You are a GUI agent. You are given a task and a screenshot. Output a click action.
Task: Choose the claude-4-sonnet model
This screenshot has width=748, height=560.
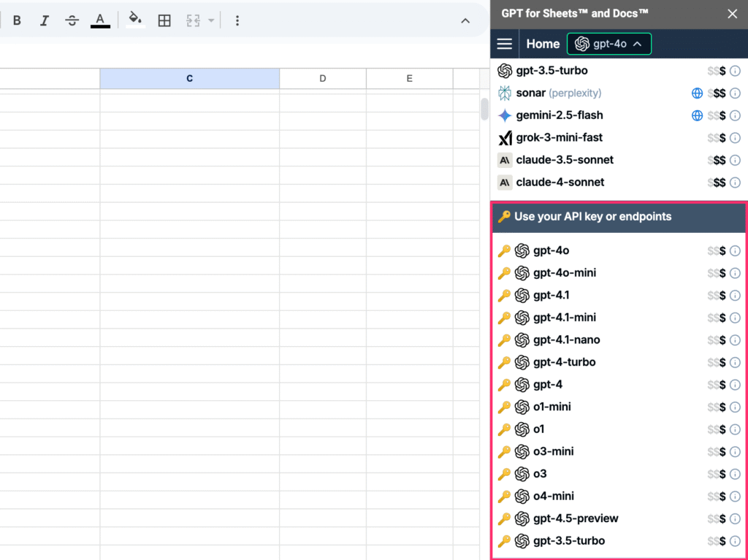tap(619, 183)
